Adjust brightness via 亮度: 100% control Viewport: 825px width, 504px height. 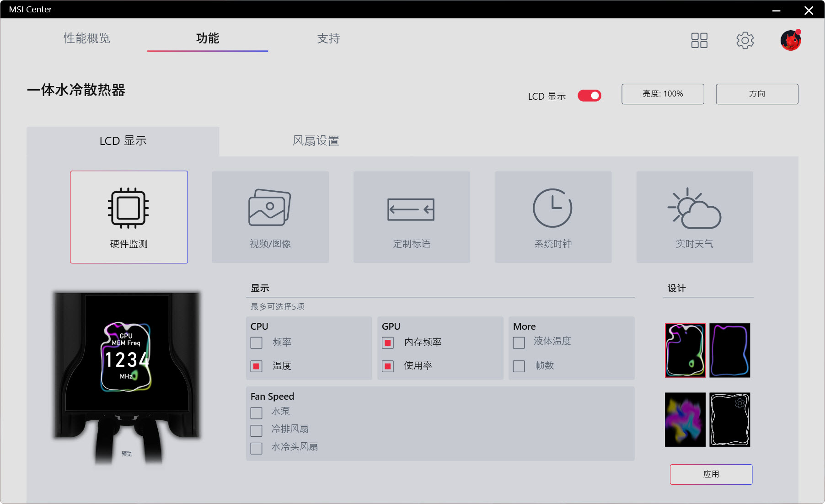[662, 94]
